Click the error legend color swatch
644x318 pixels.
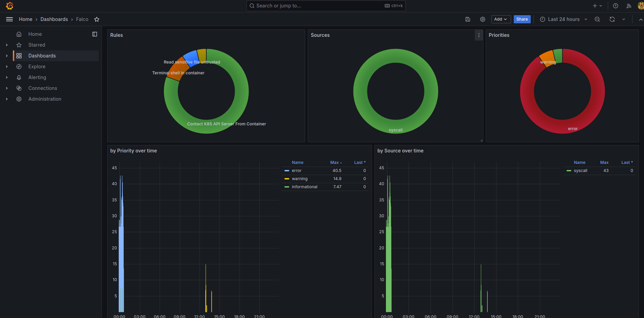[x=287, y=171]
